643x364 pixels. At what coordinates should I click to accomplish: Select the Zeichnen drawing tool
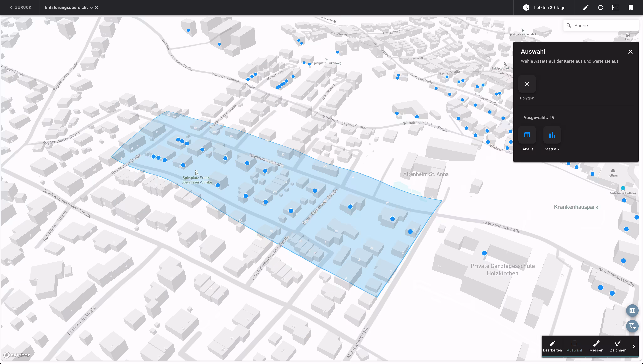618,346
